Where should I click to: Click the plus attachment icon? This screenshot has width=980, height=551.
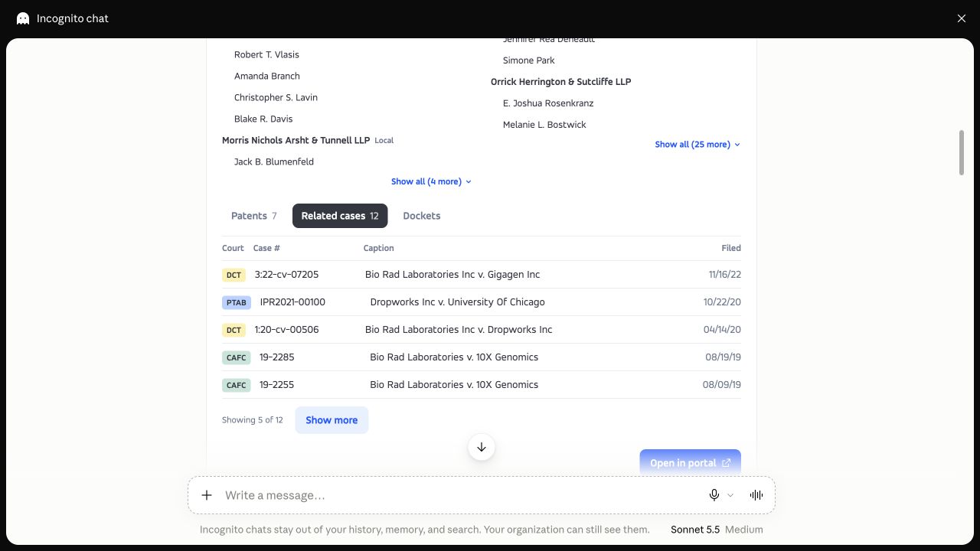pyautogui.click(x=207, y=495)
